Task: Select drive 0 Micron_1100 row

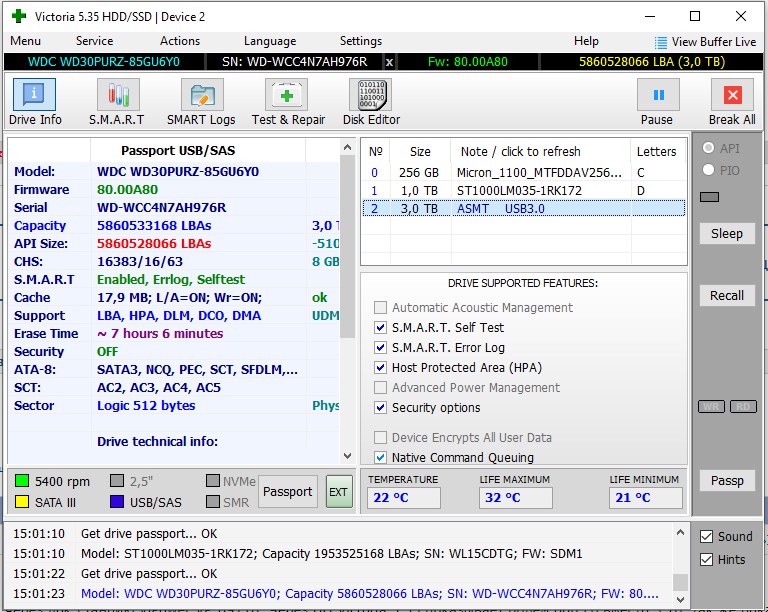Action: tap(524, 172)
